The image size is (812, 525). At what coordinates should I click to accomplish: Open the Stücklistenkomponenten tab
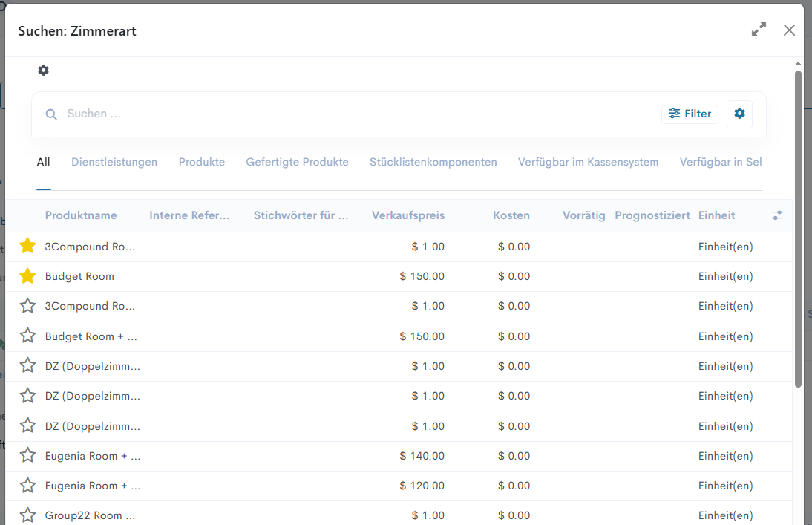433,162
